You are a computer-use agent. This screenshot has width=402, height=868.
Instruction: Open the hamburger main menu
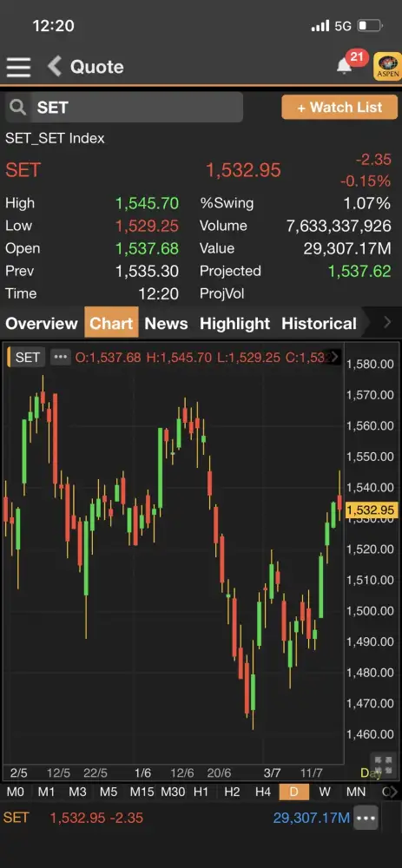point(19,67)
